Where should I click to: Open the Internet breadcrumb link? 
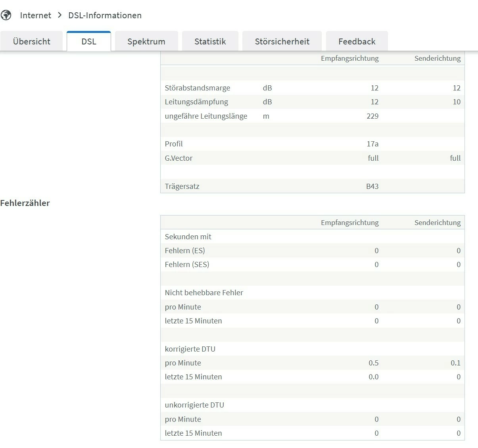pyautogui.click(x=36, y=15)
